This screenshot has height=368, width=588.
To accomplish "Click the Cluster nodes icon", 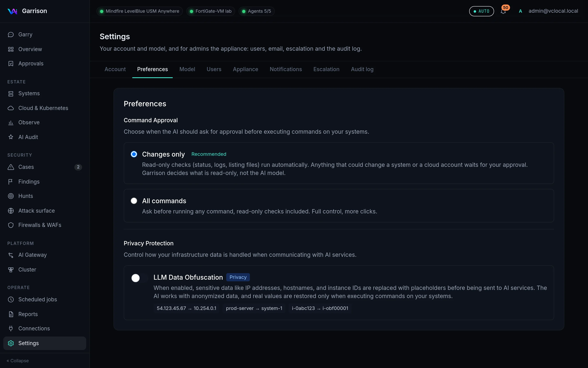I will [x=11, y=270].
